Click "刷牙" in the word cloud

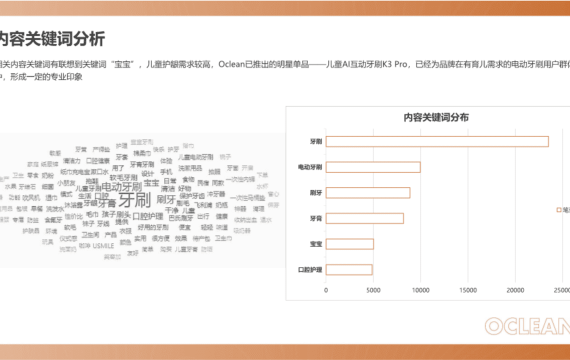click(166, 199)
